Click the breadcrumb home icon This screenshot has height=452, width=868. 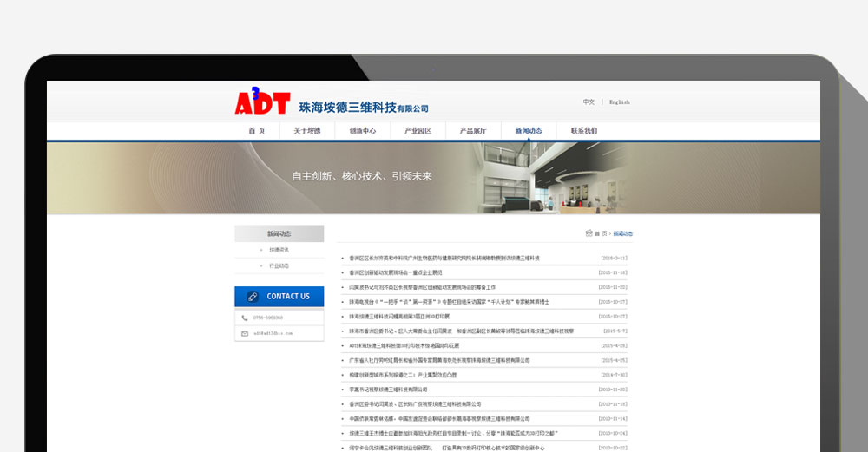pos(589,233)
